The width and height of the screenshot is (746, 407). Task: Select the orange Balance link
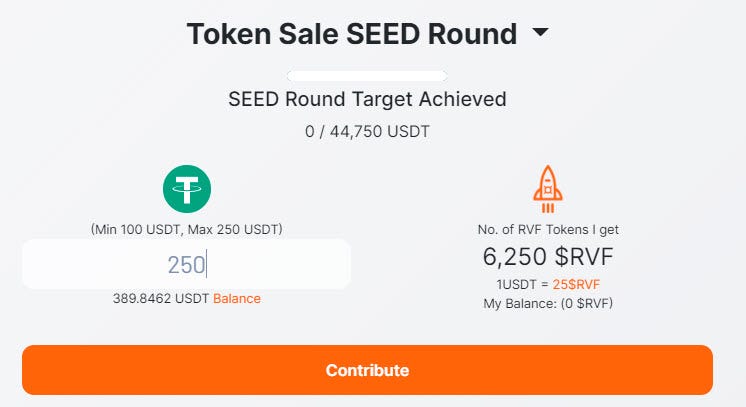tap(237, 298)
